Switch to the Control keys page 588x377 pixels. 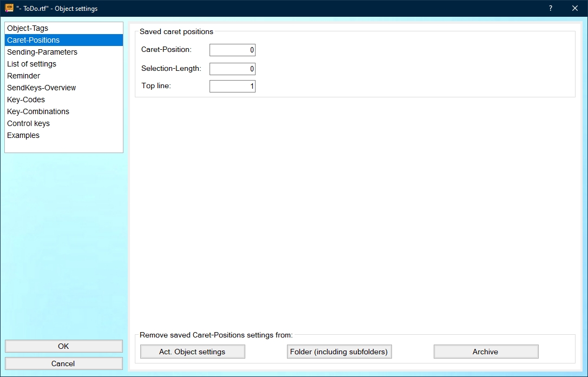28,123
